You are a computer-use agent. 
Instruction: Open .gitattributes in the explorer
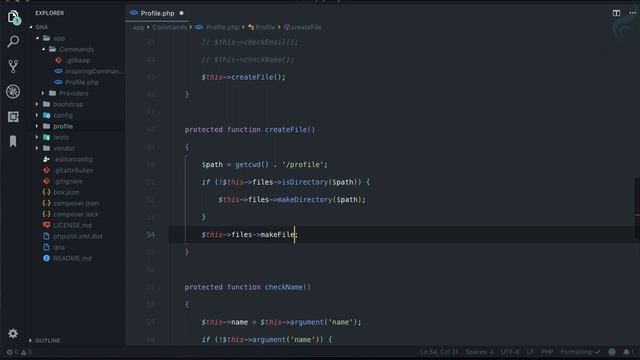[73, 170]
